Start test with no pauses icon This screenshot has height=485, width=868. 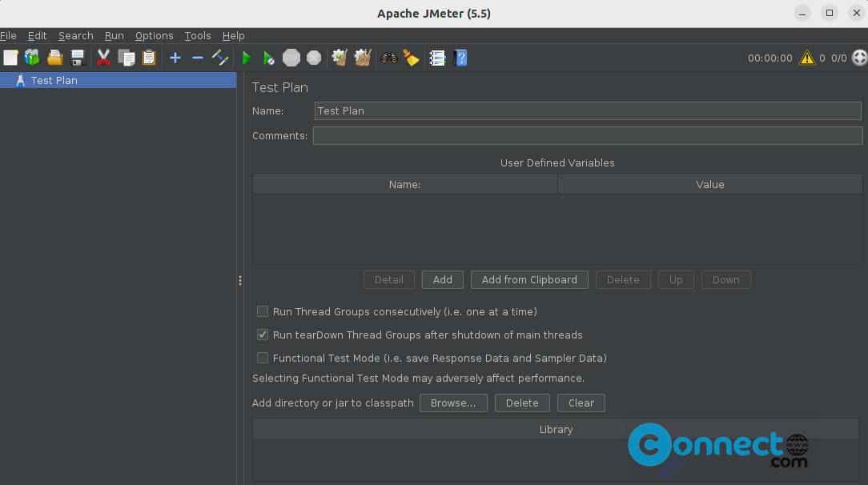(268, 58)
